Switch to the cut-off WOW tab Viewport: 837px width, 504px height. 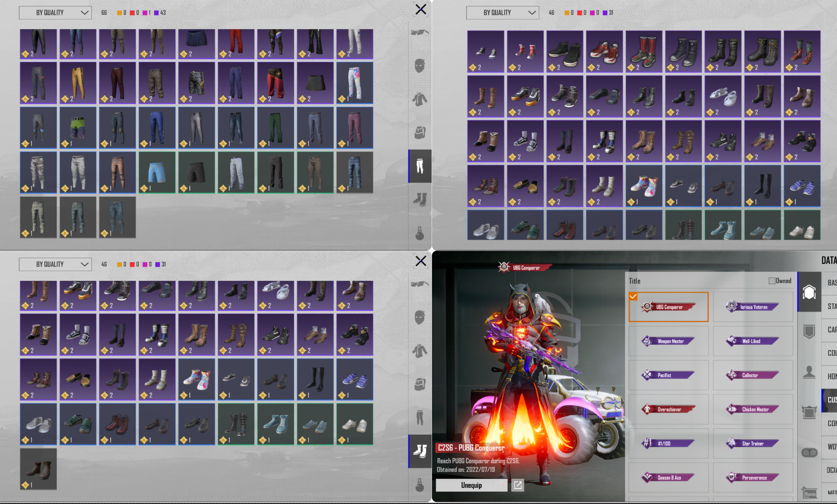pyautogui.click(x=829, y=447)
